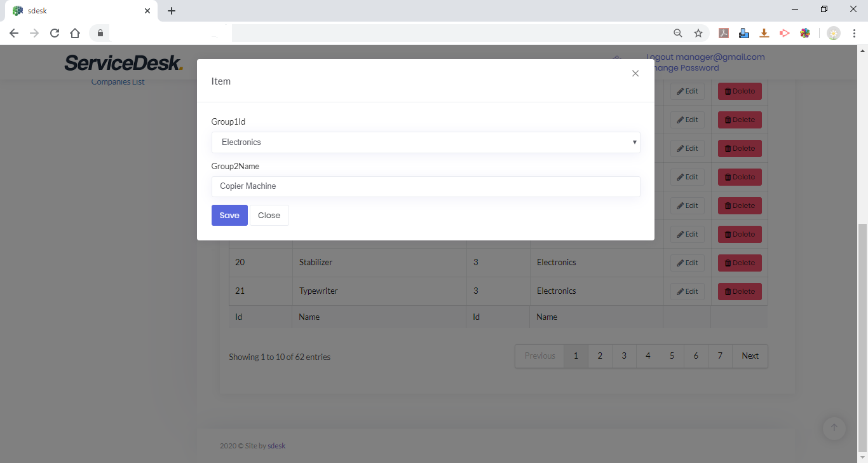Viewport: 868px width, 463px height.
Task: Click the zoom magnifier icon in address bar
Action: click(x=678, y=33)
